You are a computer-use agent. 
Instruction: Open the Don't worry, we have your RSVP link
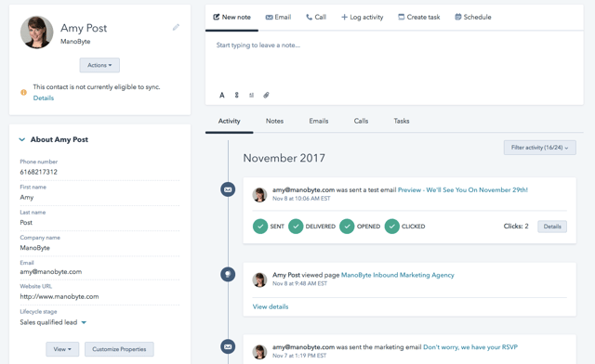470,347
